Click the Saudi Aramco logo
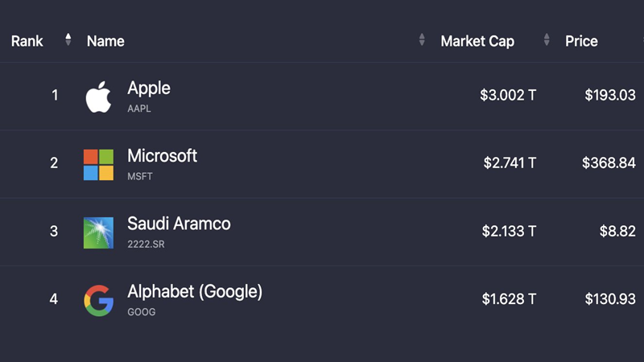Viewport: 644px width, 362px height. point(98,232)
